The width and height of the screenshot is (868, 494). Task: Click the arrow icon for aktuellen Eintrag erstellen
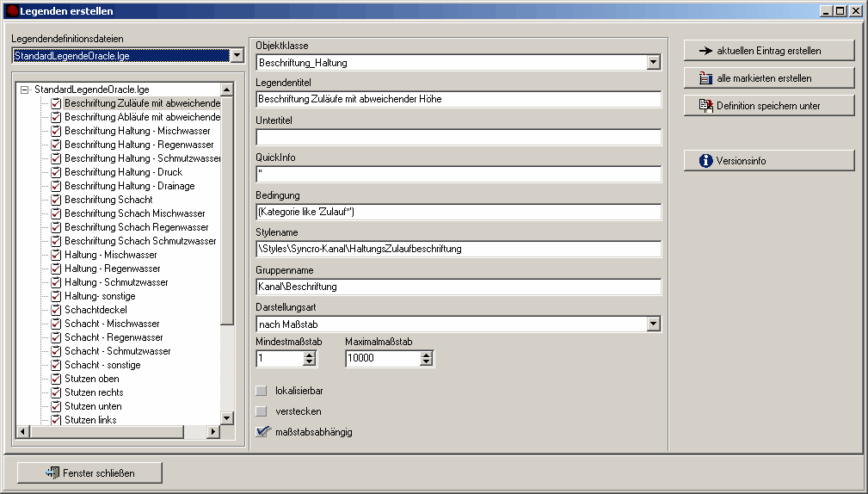click(x=706, y=51)
